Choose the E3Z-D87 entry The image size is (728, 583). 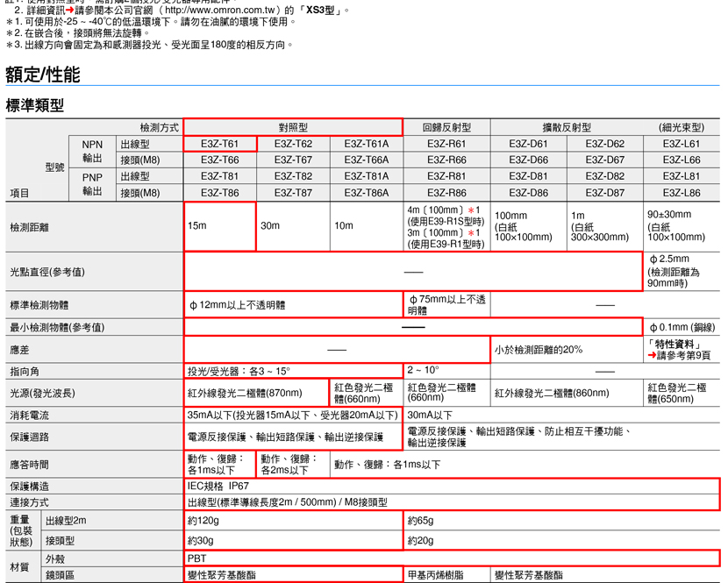coord(605,193)
